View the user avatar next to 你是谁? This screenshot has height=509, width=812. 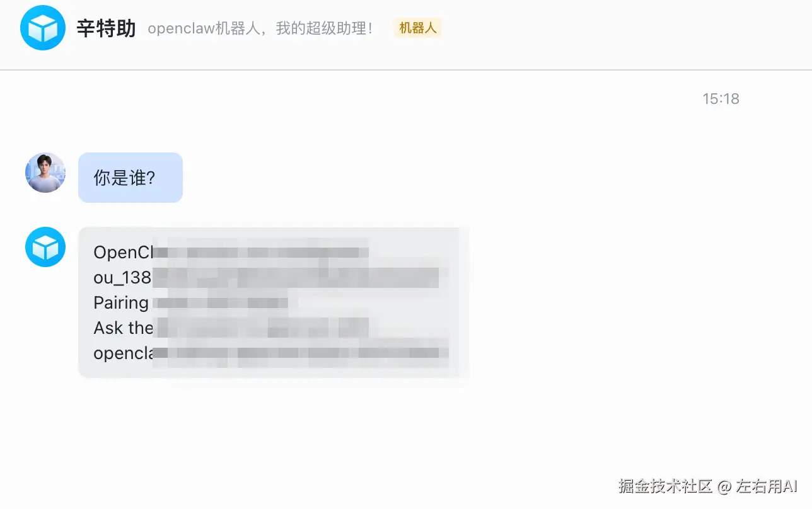click(45, 173)
